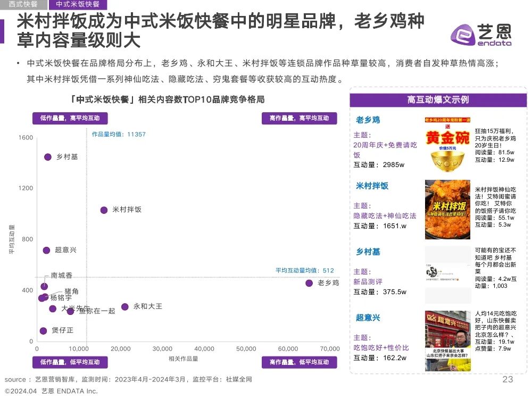Click the ©2024.04 艺恩 ENDATA Inc. footer
Viewport: 532px width, 399px height.
(51, 391)
